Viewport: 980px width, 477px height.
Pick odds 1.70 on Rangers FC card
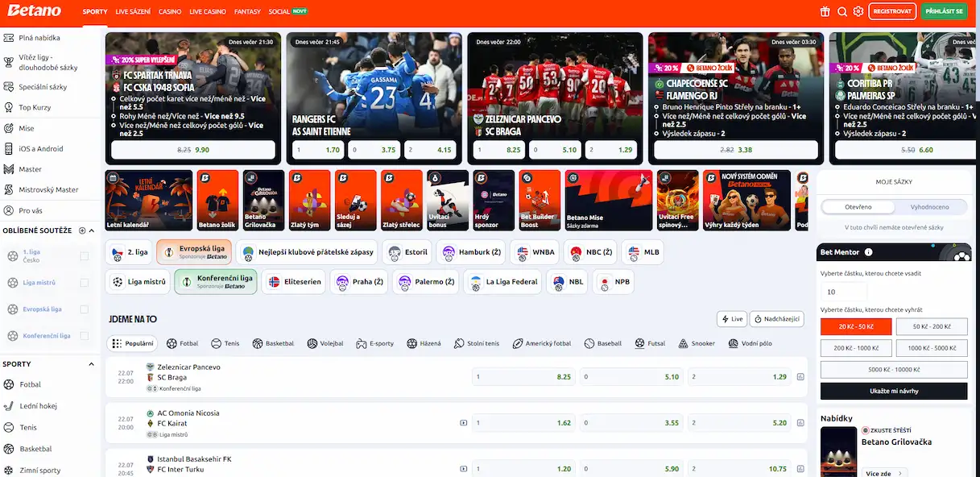tap(319, 150)
